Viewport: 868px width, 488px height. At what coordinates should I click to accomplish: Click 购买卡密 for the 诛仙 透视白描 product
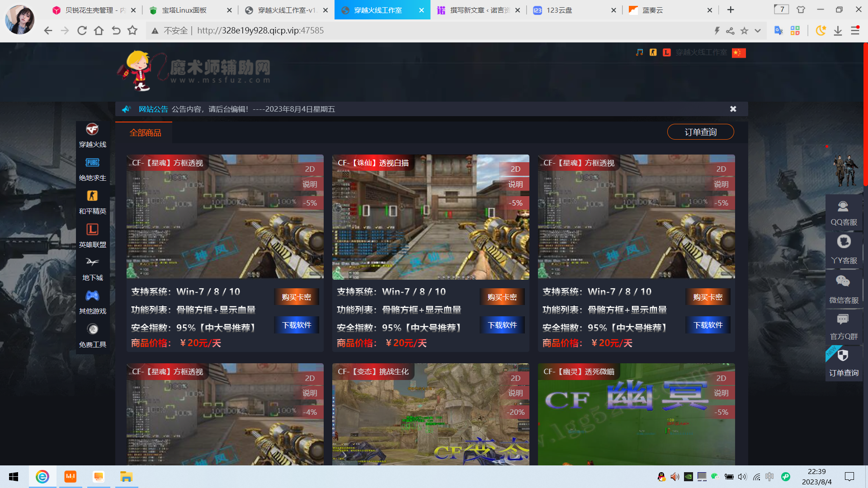coord(502,297)
